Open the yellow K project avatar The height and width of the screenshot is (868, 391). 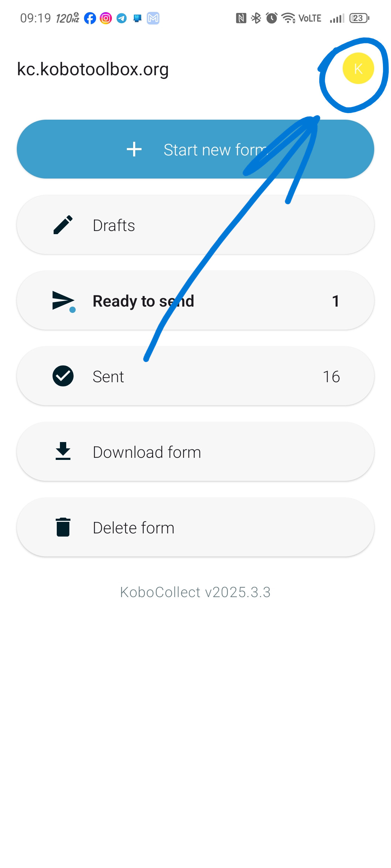click(x=358, y=68)
